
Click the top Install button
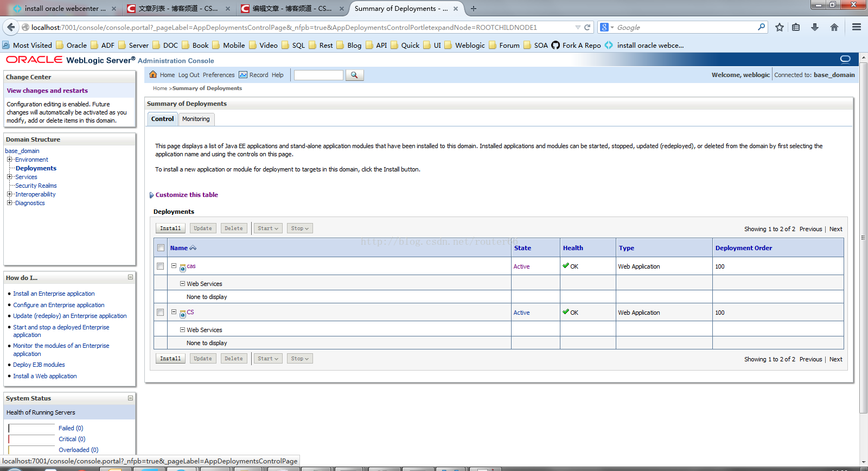tap(170, 228)
